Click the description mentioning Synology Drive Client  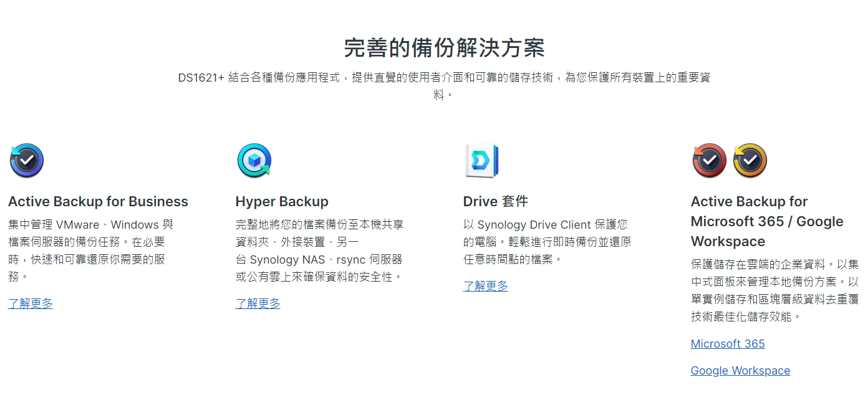(547, 242)
